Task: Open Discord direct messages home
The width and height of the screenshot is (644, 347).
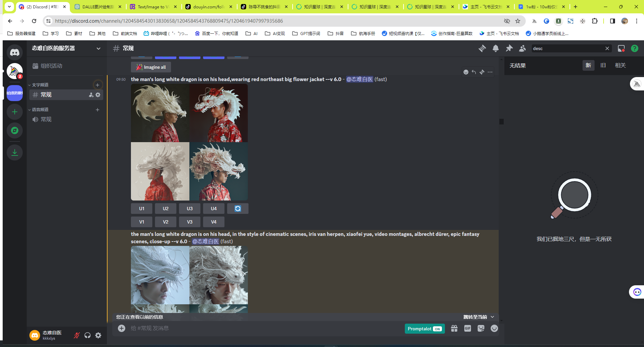Action: 15,52
